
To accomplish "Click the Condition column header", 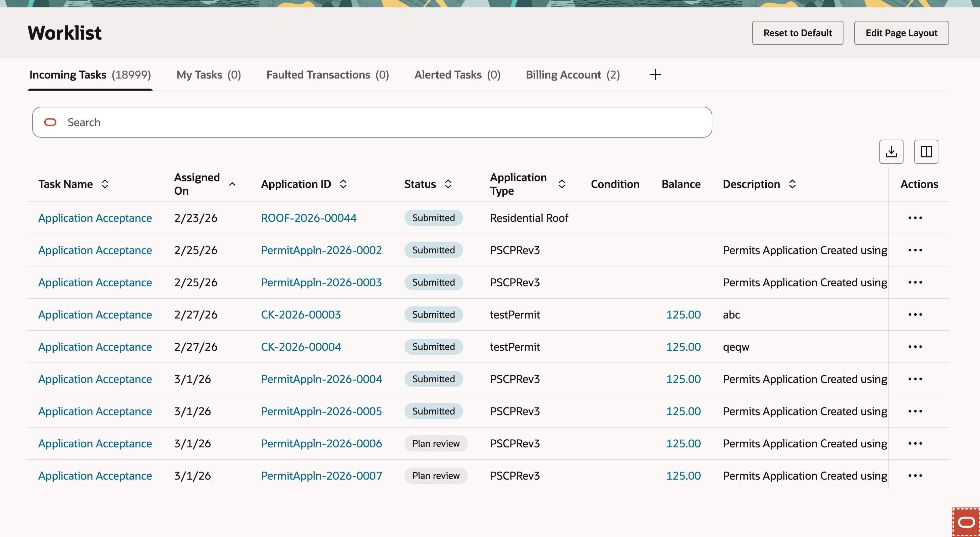I will point(615,184).
